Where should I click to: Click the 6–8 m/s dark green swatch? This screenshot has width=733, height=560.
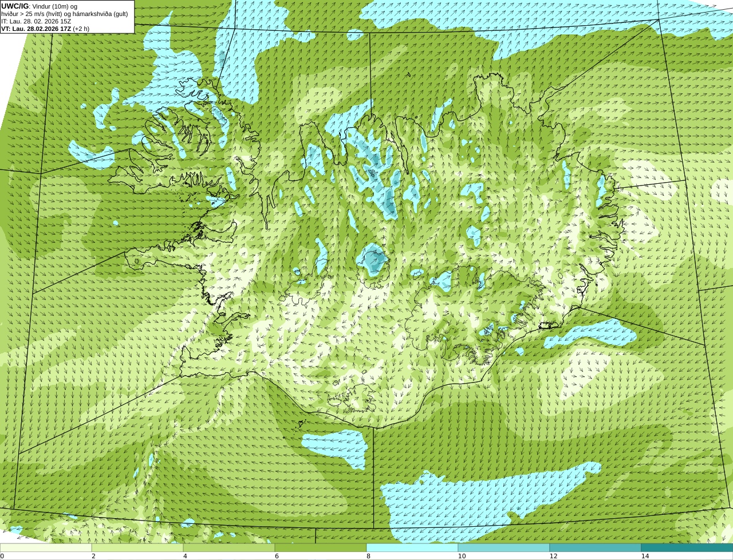(321, 547)
